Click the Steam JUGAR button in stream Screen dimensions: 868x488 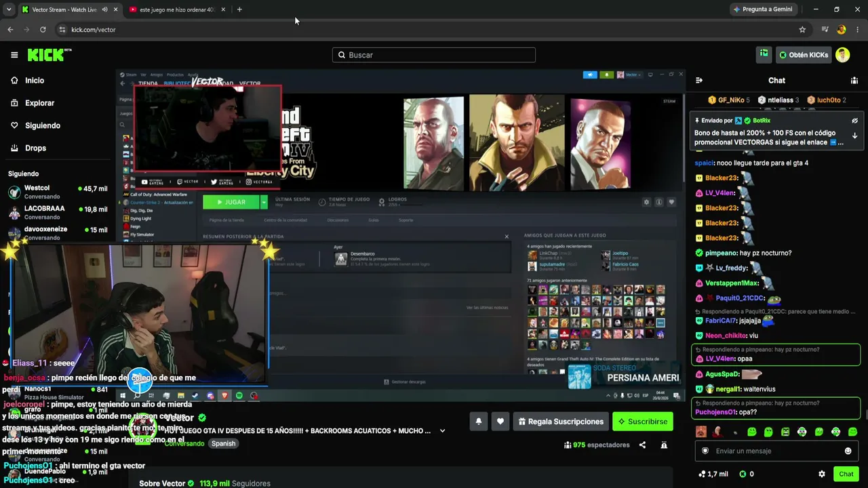[231, 202]
